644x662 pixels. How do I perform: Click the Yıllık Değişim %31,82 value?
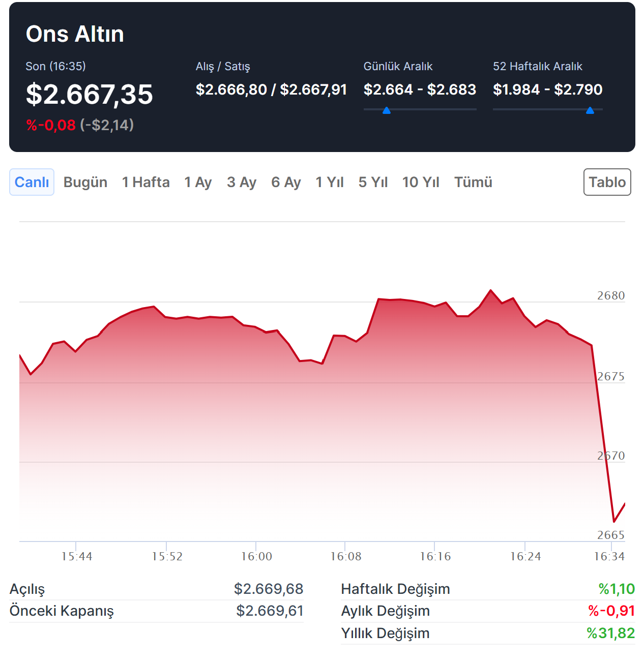click(x=610, y=633)
